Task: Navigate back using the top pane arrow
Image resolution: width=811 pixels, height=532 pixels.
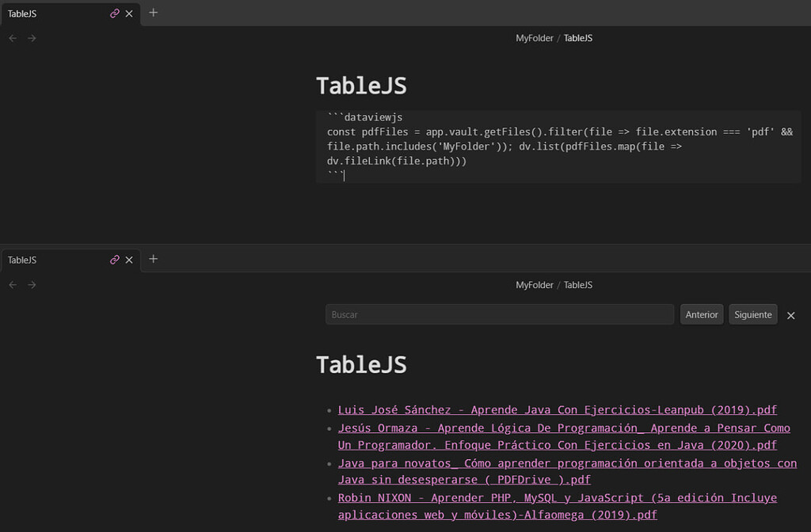Action: click(12, 38)
